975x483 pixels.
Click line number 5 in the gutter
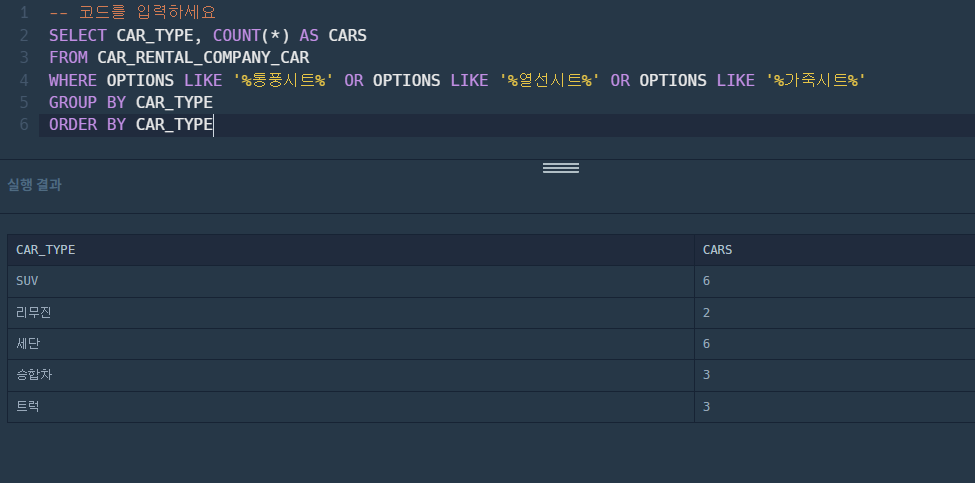pos(24,103)
